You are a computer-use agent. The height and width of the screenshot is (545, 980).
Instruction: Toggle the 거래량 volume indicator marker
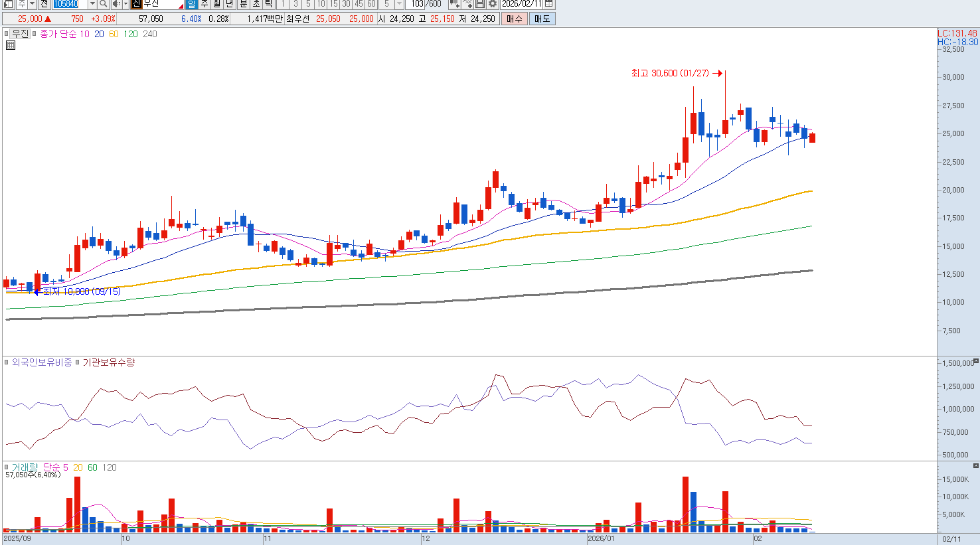7,467
